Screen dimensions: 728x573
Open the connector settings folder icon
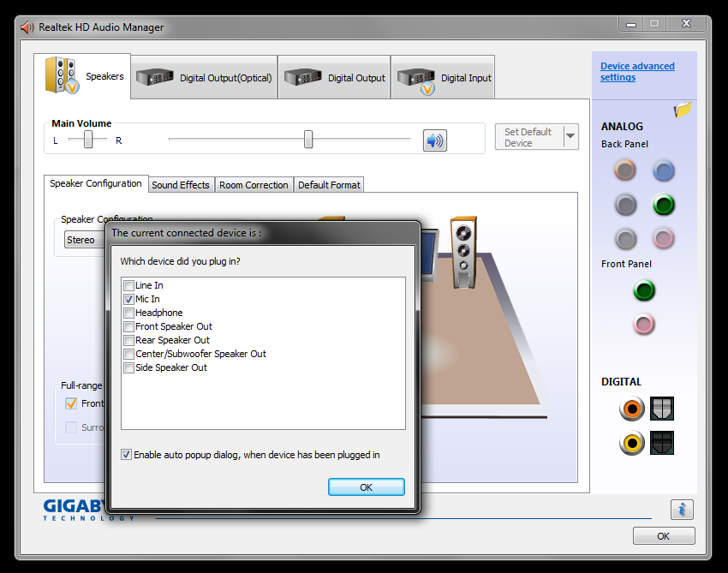coord(683,110)
